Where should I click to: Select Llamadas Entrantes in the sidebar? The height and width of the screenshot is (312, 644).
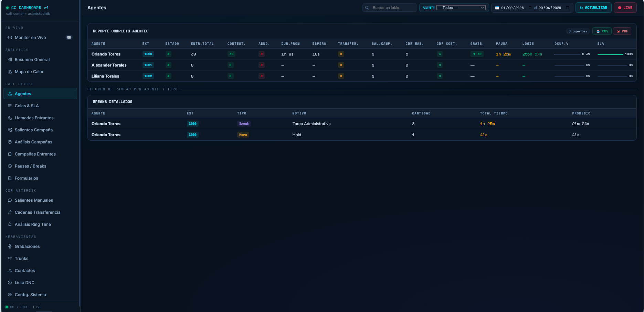point(34,118)
